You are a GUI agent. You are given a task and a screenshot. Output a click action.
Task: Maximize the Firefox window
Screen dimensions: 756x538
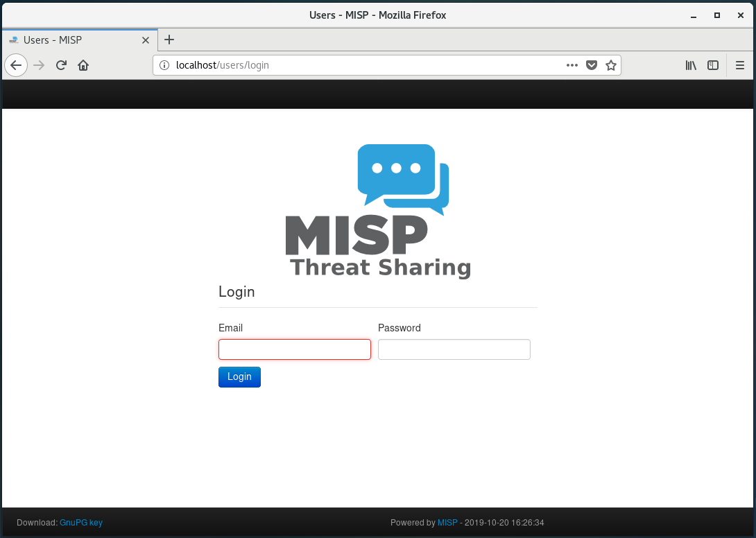tap(717, 15)
